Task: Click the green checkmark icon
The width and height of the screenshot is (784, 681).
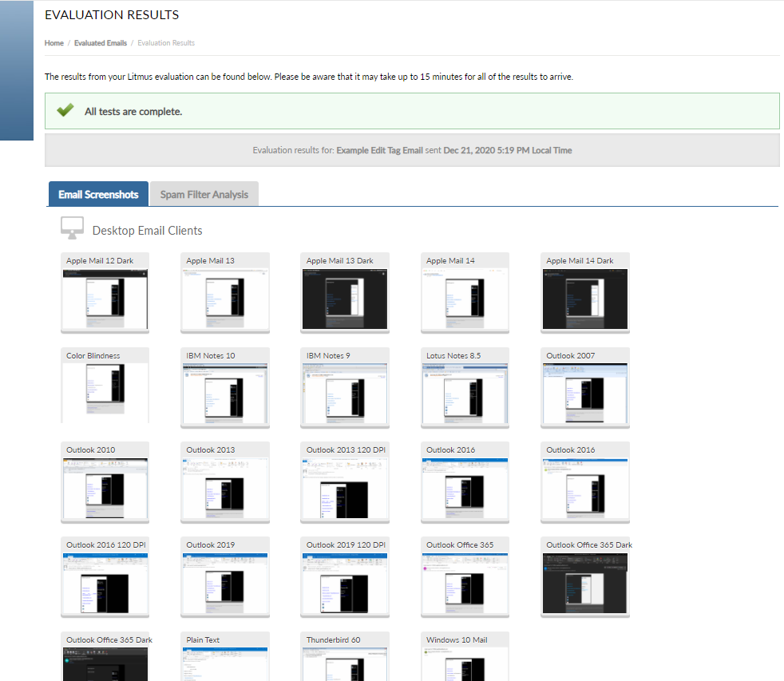Action: (65, 110)
